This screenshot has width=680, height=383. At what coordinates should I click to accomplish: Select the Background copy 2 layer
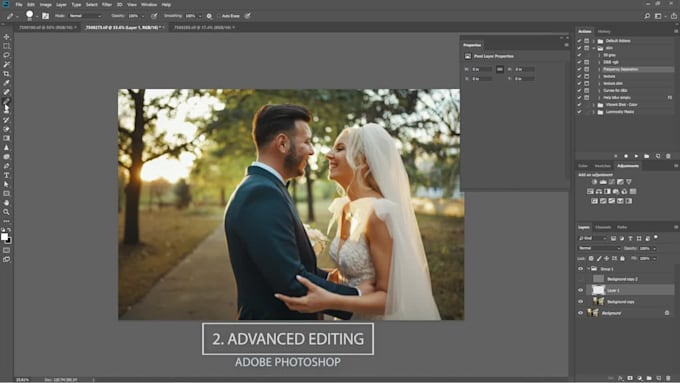point(622,279)
